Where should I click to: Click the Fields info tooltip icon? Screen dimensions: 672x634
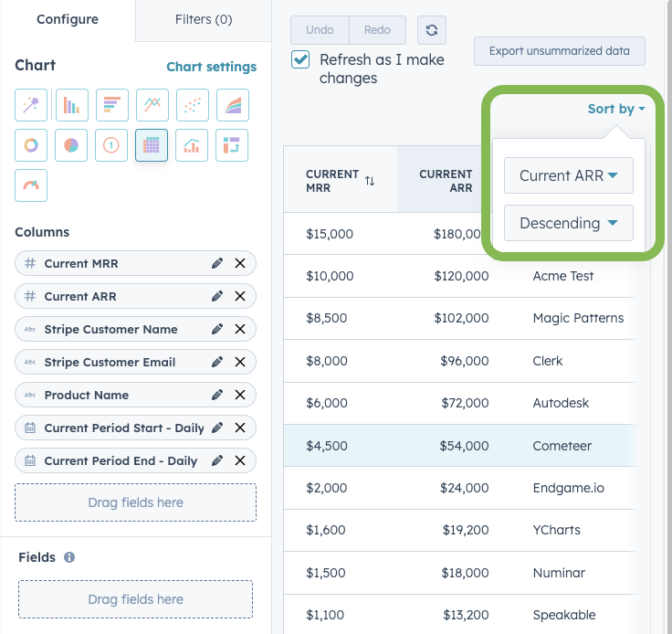tap(69, 557)
